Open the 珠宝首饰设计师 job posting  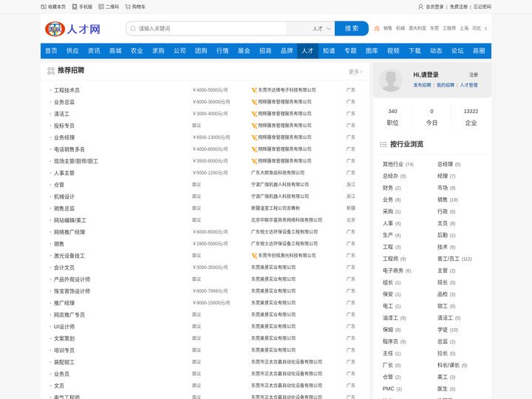pyautogui.click(x=72, y=291)
